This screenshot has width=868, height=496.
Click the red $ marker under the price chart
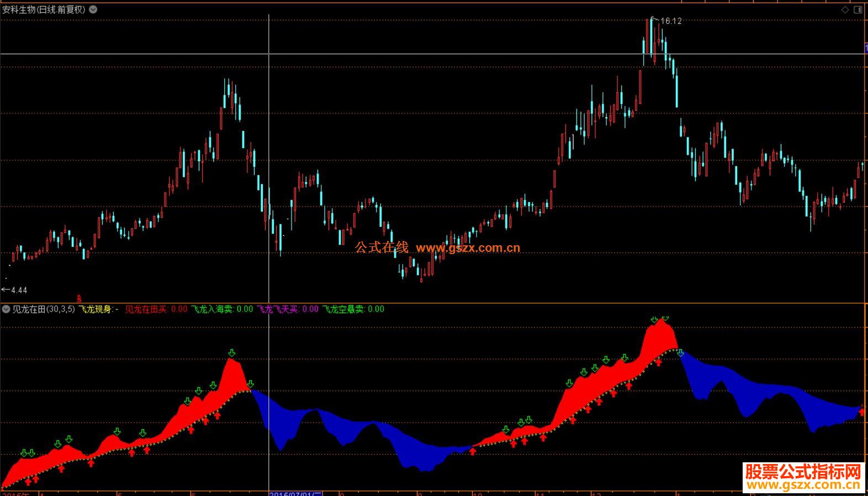click(79, 299)
